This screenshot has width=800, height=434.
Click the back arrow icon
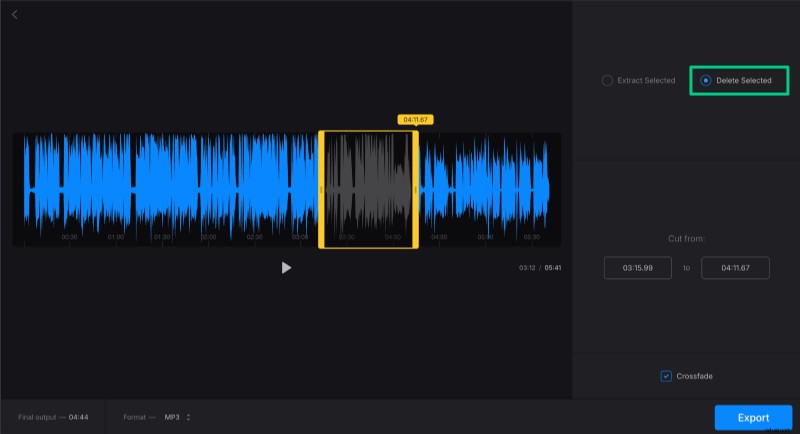(x=15, y=15)
